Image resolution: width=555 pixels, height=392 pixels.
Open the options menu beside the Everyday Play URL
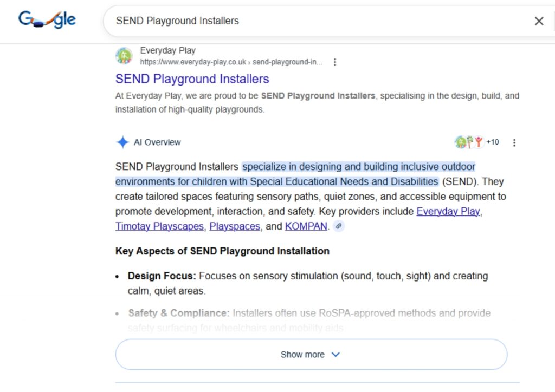335,62
